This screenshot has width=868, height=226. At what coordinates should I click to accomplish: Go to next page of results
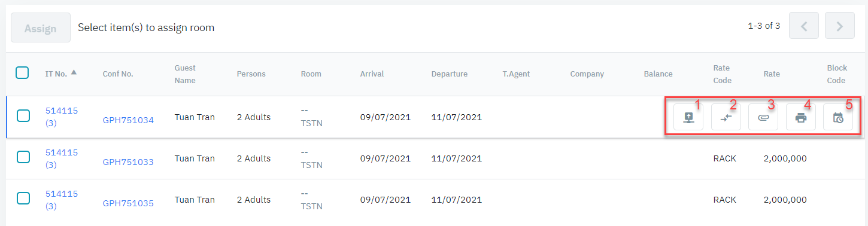pos(839,26)
